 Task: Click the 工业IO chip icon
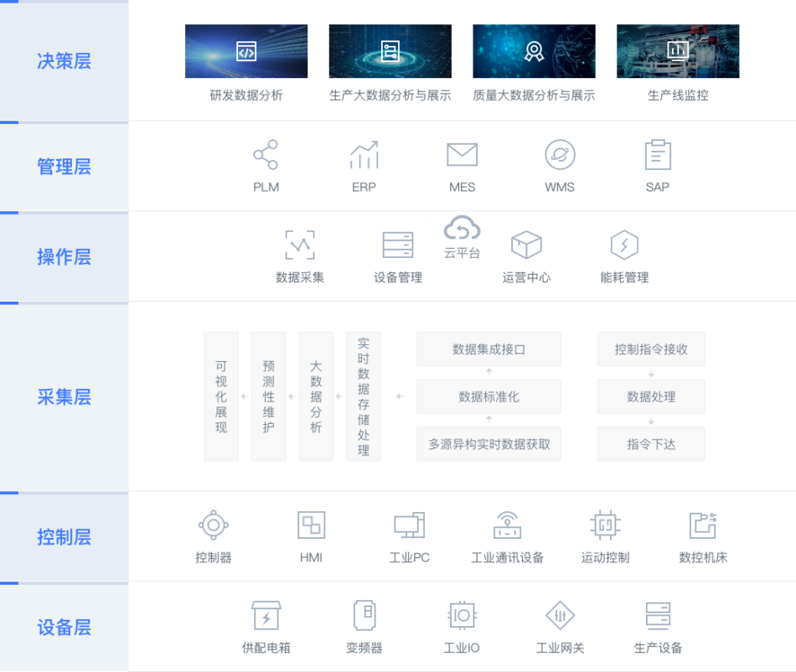point(462,615)
